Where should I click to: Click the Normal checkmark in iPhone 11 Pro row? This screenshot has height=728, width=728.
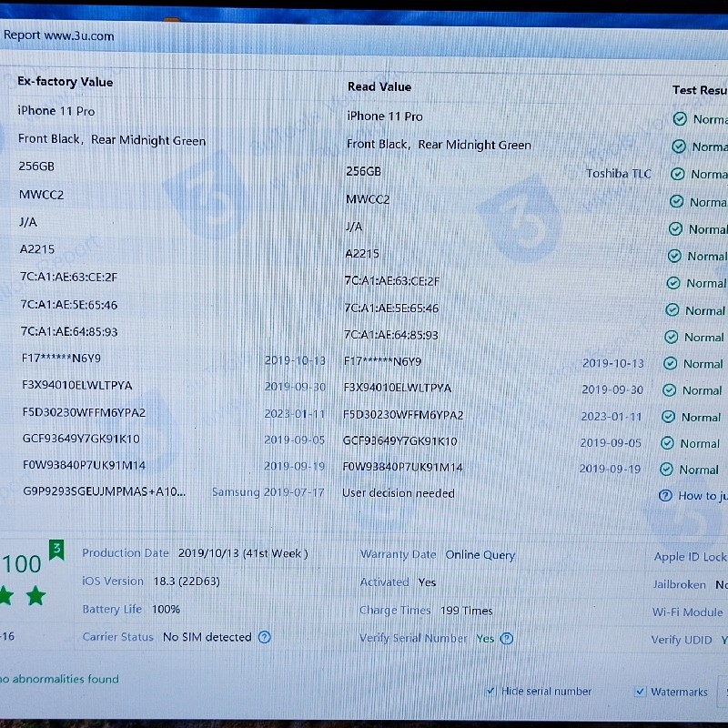click(x=680, y=119)
